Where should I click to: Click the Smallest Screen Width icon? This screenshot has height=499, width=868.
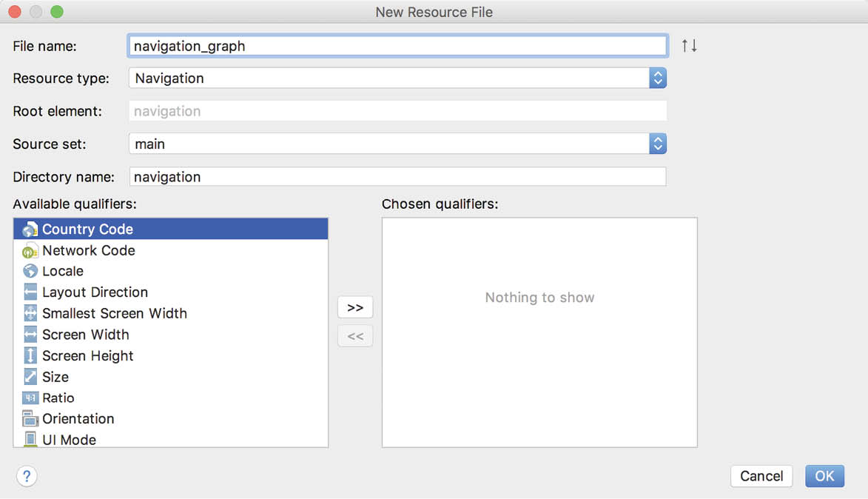click(x=30, y=313)
